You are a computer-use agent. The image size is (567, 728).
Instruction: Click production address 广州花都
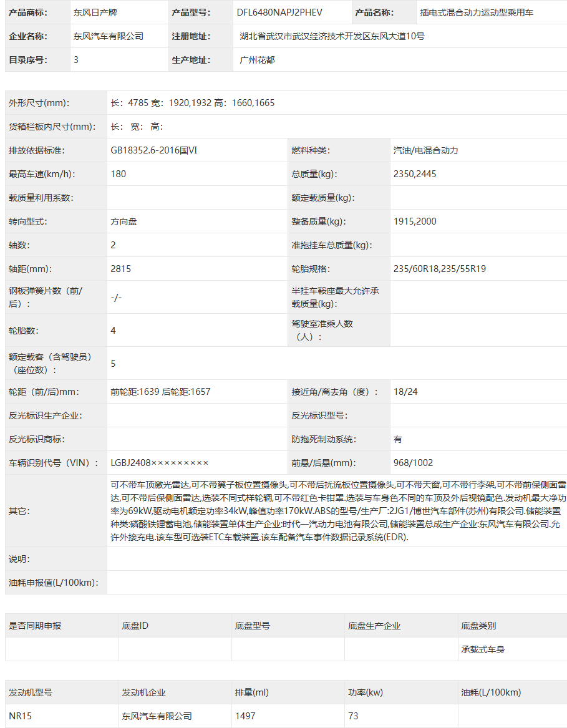(x=257, y=60)
